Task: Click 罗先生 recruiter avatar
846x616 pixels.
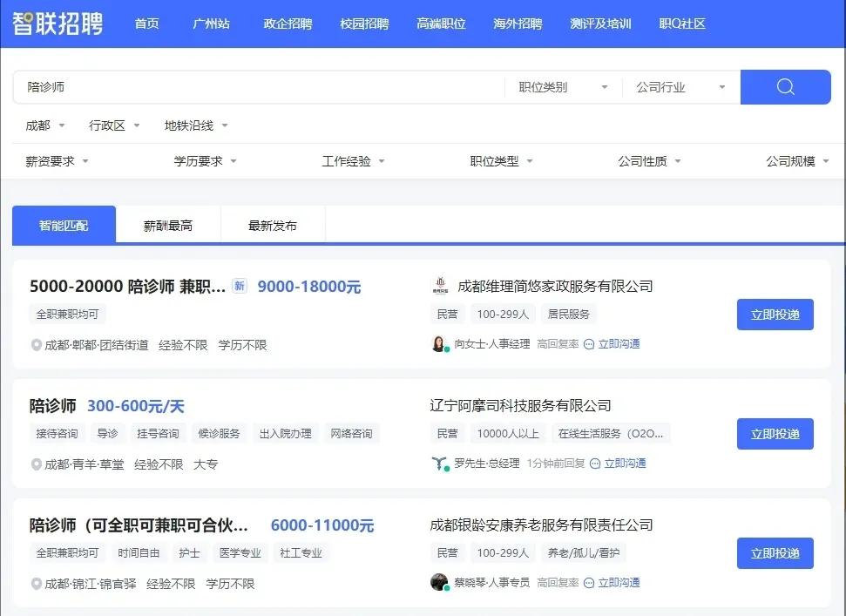Action: coord(439,463)
